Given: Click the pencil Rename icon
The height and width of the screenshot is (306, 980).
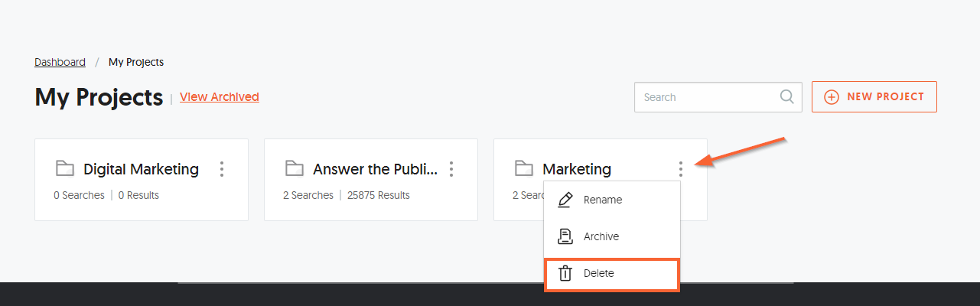Looking at the screenshot, I should tap(565, 200).
